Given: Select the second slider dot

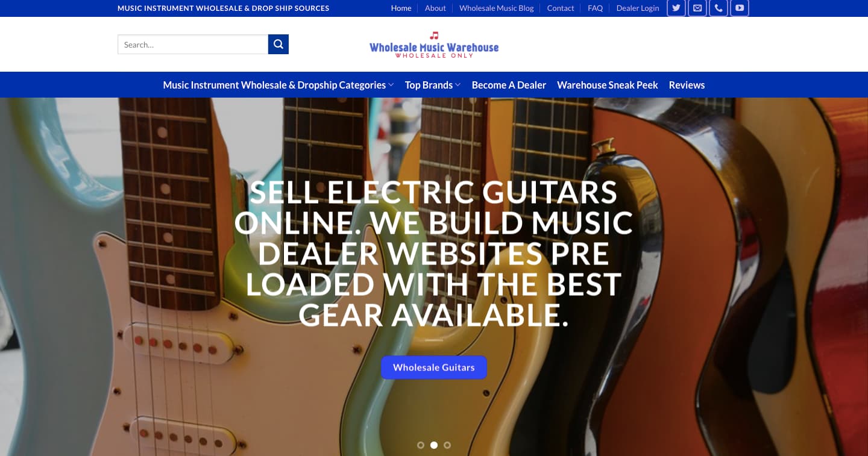Looking at the screenshot, I should (x=434, y=445).
